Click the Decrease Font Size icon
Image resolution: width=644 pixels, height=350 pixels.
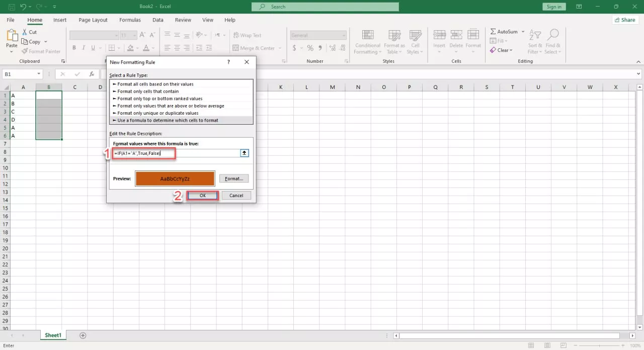coord(153,35)
